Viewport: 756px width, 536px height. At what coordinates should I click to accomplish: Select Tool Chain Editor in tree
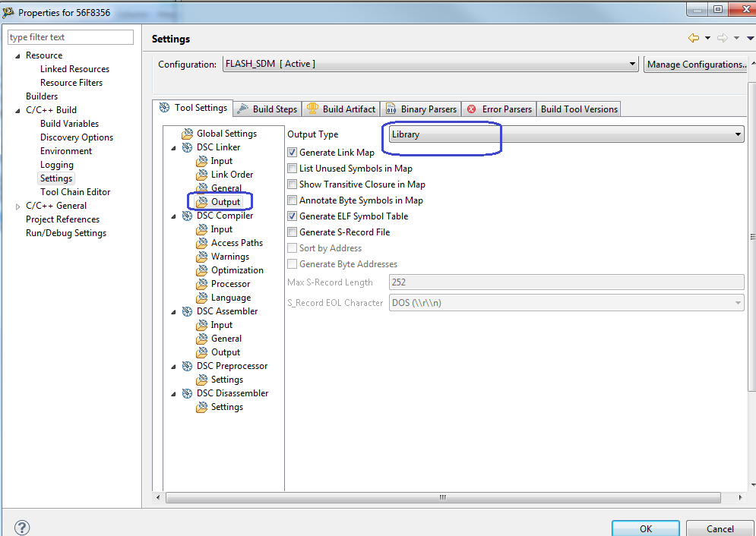click(x=75, y=191)
